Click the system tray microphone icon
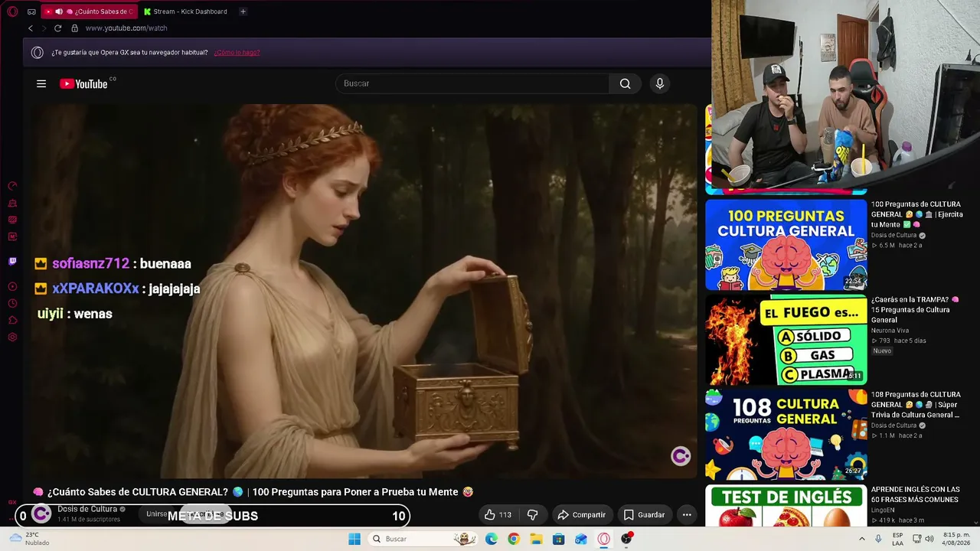The width and height of the screenshot is (980, 551). coord(878,539)
